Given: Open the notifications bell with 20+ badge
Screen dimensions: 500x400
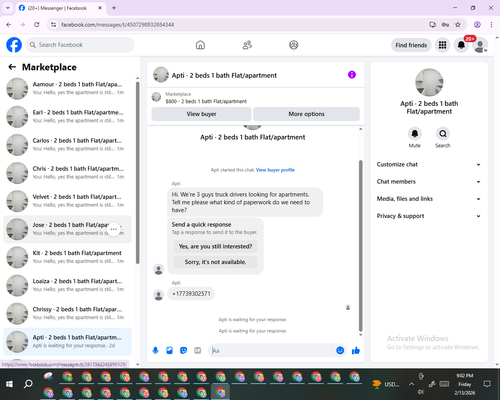Looking at the screenshot, I should click(x=461, y=45).
